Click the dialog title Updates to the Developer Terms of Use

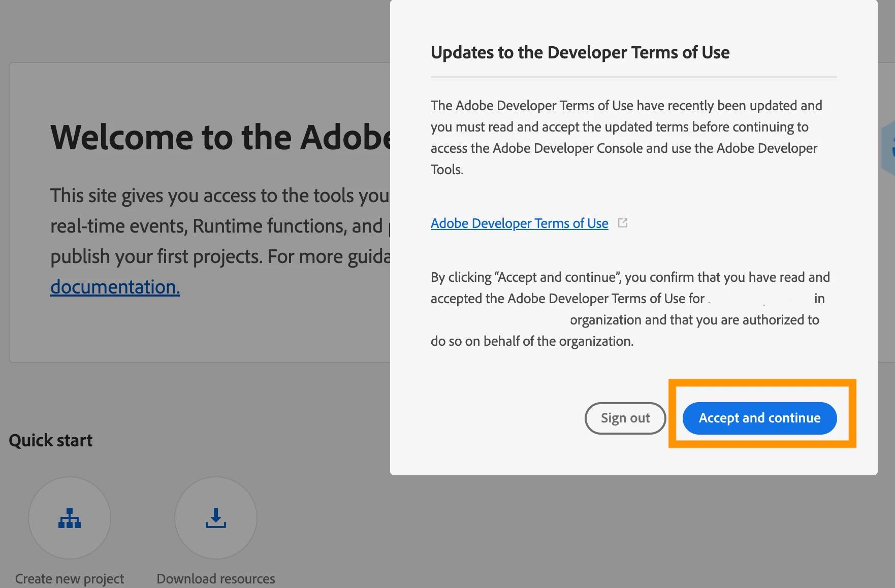pyautogui.click(x=580, y=52)
